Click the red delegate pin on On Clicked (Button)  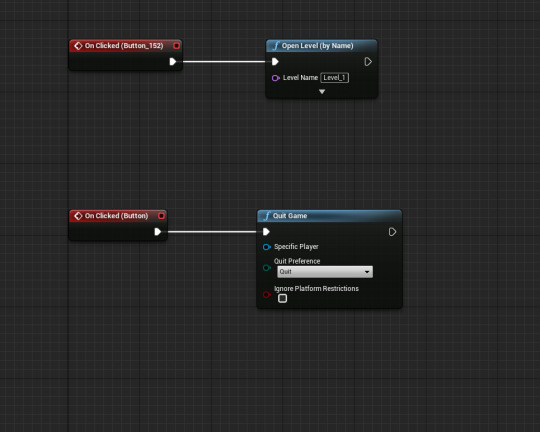pos(161,216)
